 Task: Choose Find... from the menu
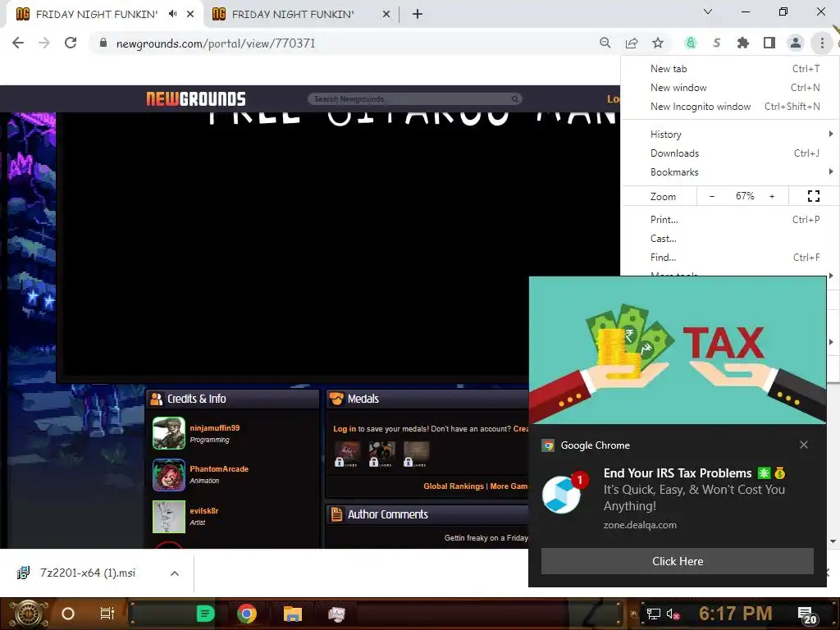[729, 257]
